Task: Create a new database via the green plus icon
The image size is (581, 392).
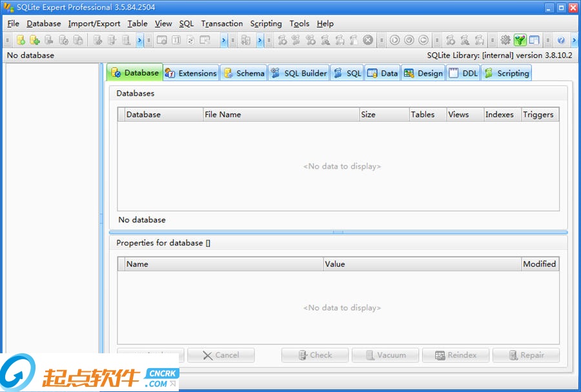Action: pos(34,40)
